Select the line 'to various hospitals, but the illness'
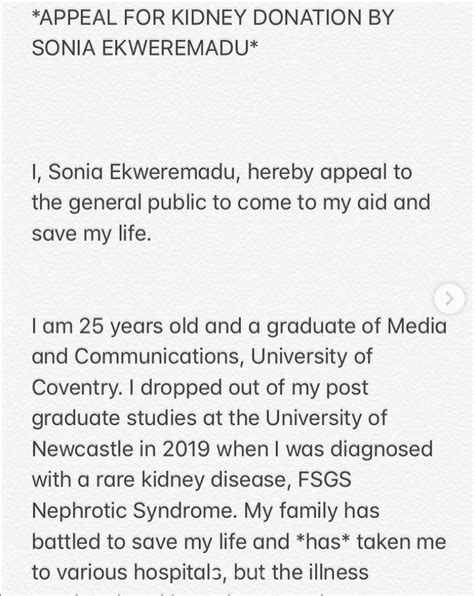This screenshot has height=596, width=474. [200, 572]
